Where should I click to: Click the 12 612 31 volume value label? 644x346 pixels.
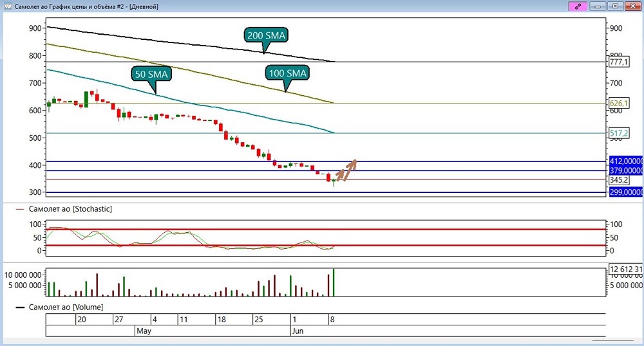click(626, 269)
